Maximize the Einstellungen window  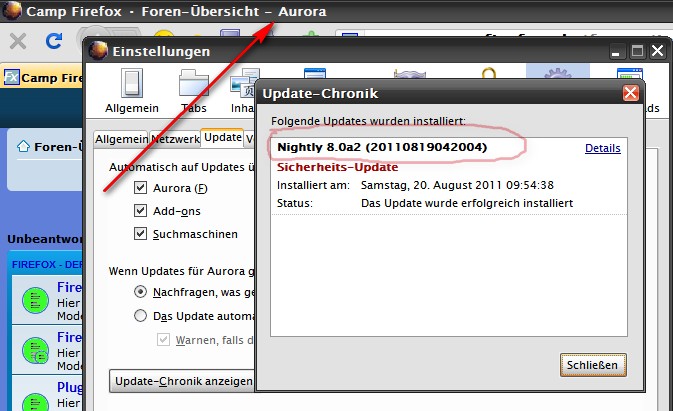click(x=637, y=52)
